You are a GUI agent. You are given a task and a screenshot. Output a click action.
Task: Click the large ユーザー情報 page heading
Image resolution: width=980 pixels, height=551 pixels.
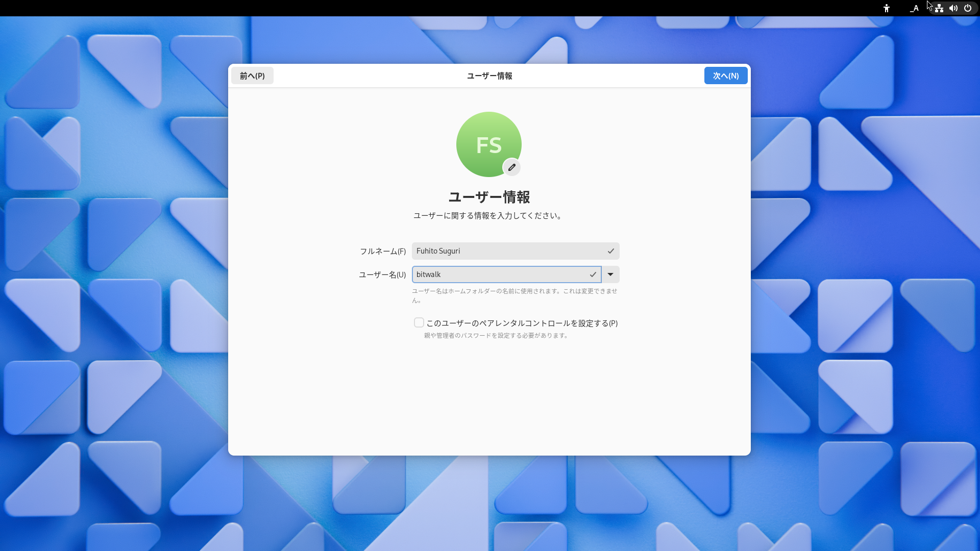coord(489,197)
